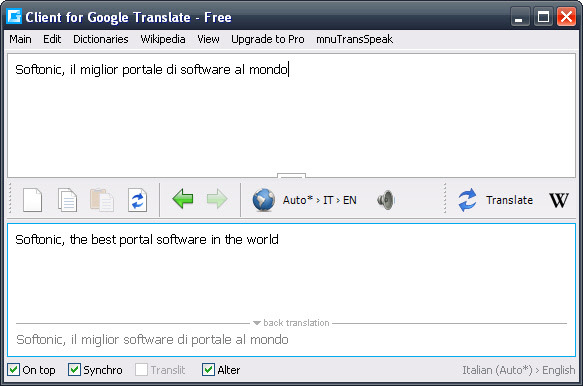
Task: Click the globe language icon
Action: (x=264, y=200)
